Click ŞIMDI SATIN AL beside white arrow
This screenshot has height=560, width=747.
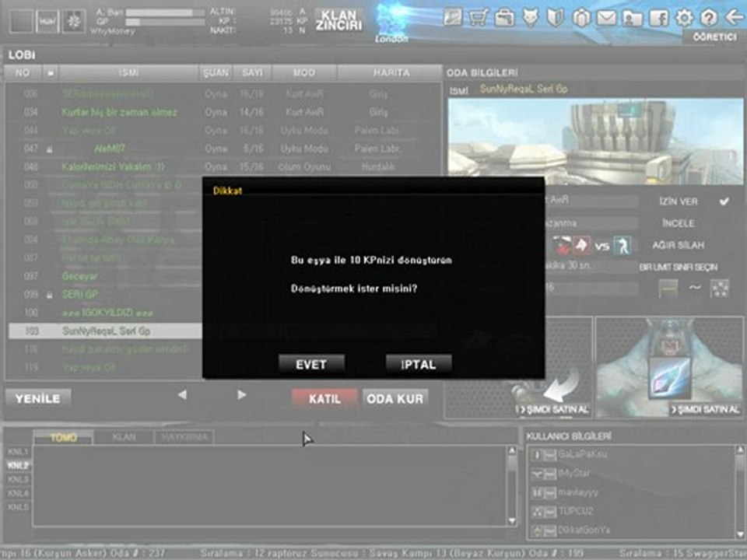coord(553,410)
